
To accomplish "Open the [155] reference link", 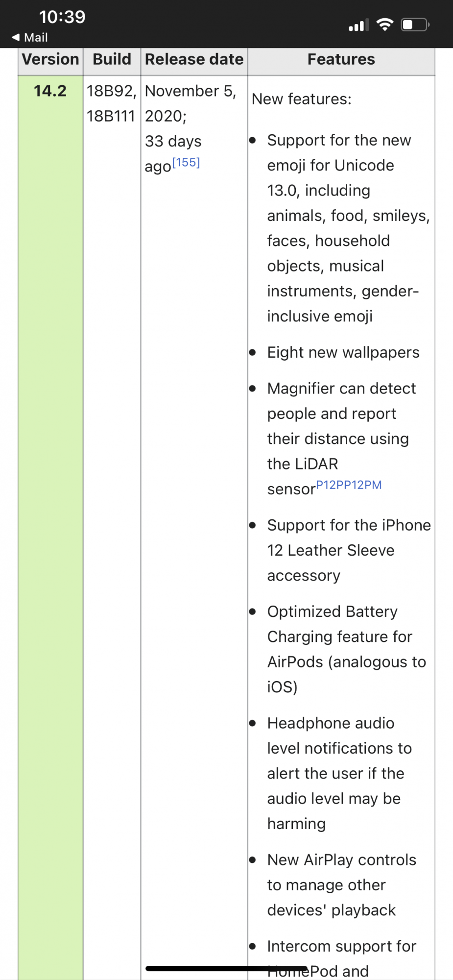I will [x=186, y=163].
